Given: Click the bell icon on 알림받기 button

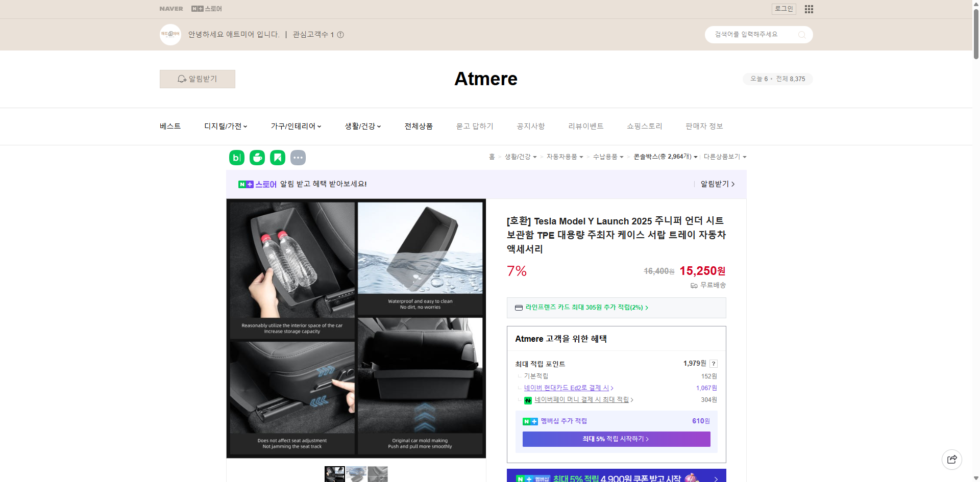Looking at the screenshot, I should coord(182,79).
